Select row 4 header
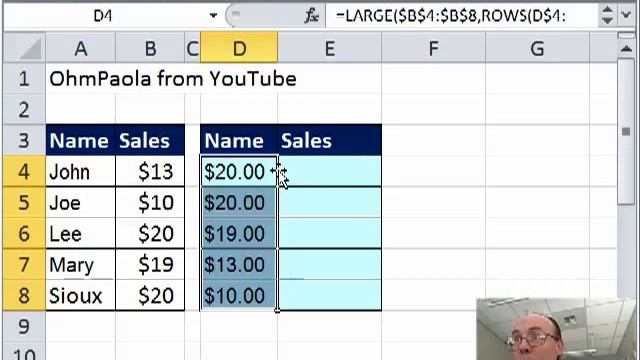 [24, 171]
